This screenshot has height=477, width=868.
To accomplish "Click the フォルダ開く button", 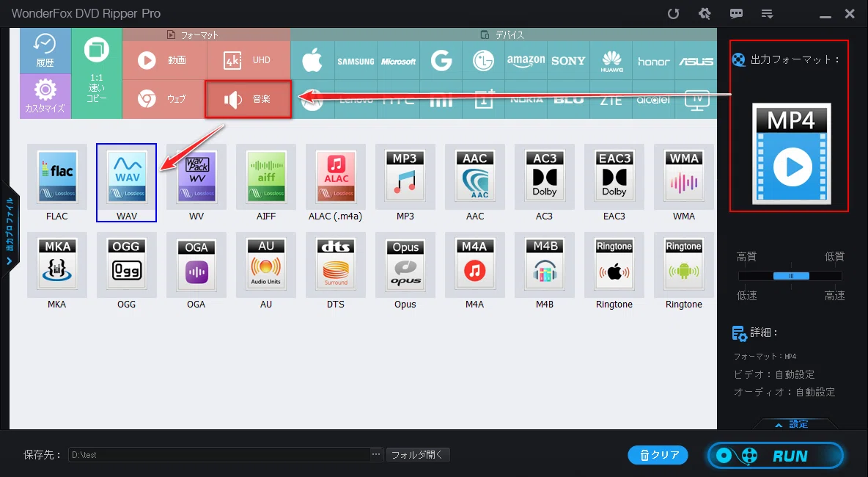I will [x=418, y=455].
